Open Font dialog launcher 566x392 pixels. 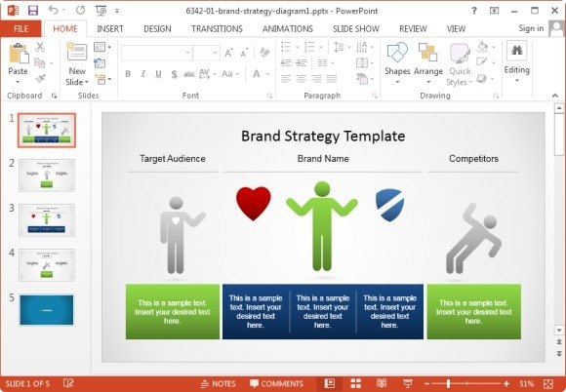coord(269,96)
